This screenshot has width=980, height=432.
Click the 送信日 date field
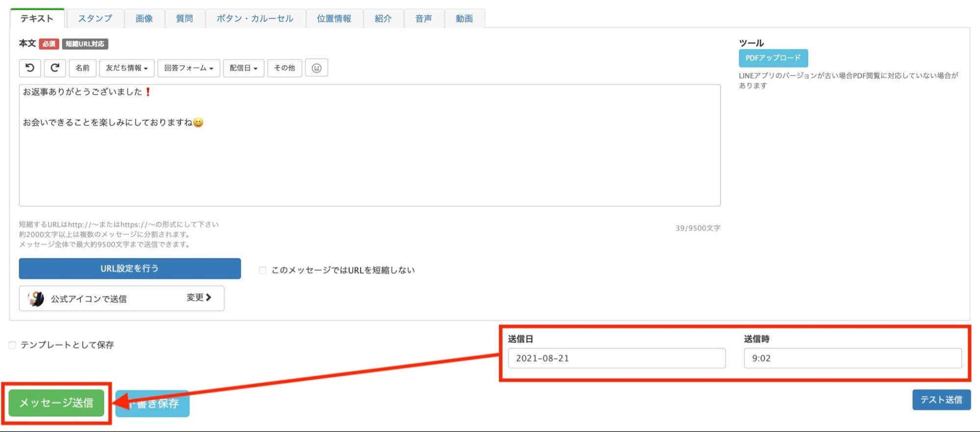click(616, 358)
